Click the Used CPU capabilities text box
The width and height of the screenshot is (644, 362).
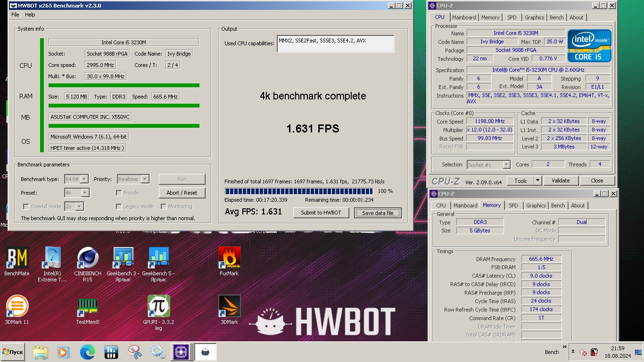pyautogui.click(x=336, y=44)
